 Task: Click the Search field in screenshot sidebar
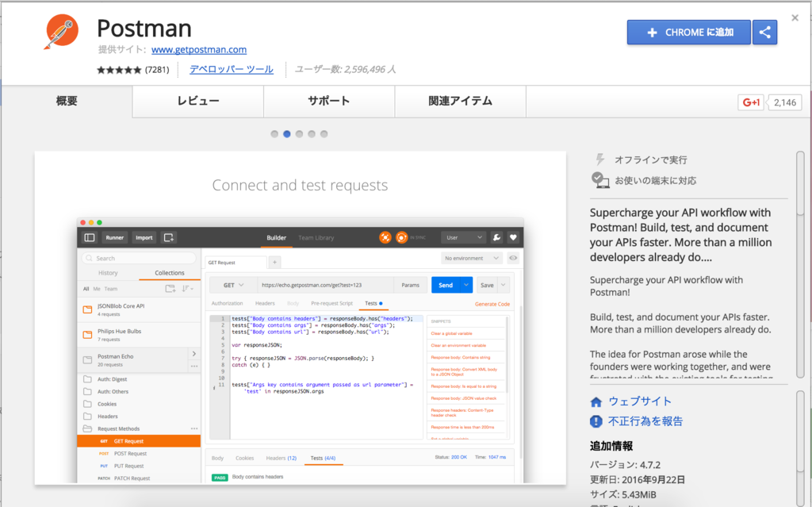click(x=139, y=258)
